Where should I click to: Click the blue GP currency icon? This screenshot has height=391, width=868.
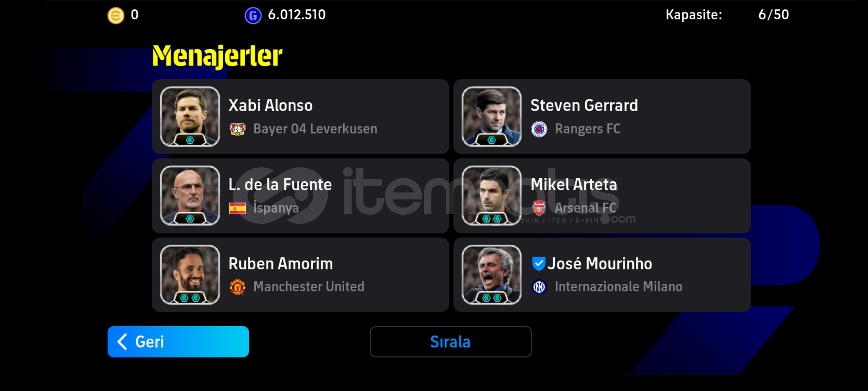click(253, 16)
